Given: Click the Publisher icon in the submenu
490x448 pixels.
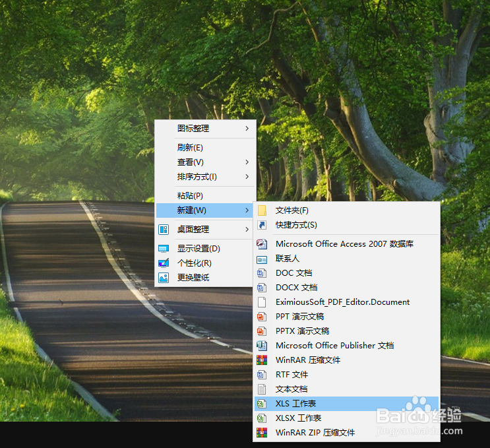Looking at the screenshot, I should (x=262, y=346).
